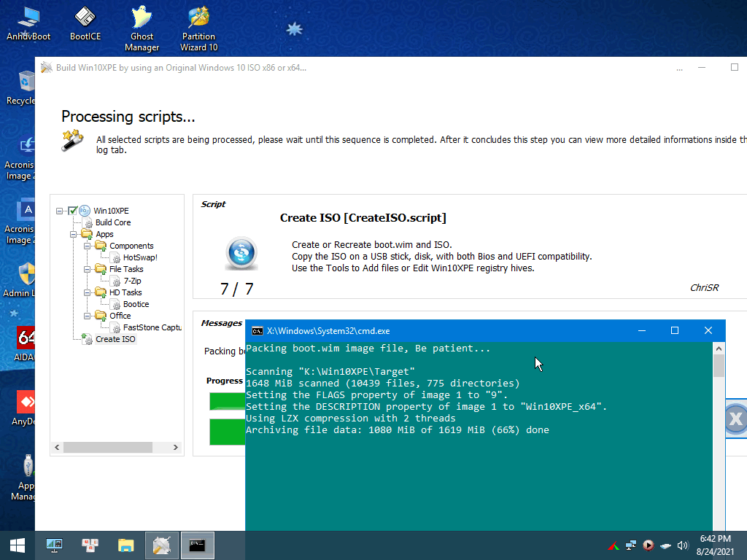Click the Components folder label
Viewport: 747px width, 560px height.
click(131, 246)
